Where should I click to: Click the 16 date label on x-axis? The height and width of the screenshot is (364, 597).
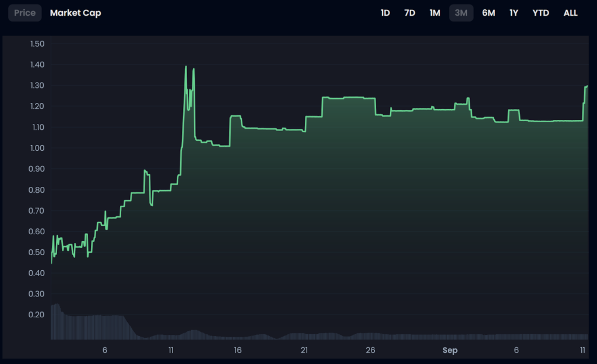(238, 350)
